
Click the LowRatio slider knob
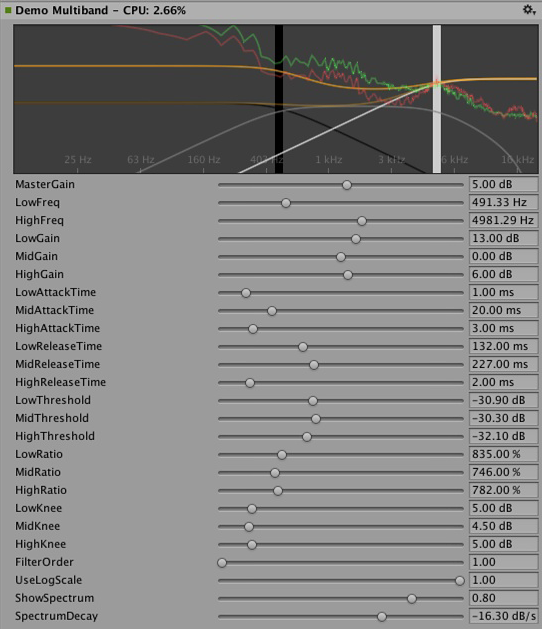(x=282, y=455)
